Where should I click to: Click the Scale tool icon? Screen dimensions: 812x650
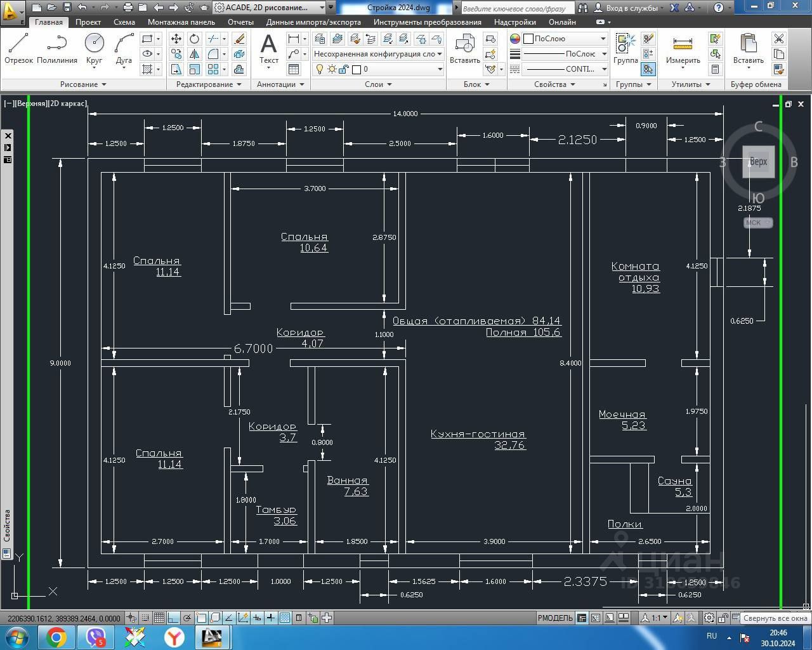tap(194, 69)
